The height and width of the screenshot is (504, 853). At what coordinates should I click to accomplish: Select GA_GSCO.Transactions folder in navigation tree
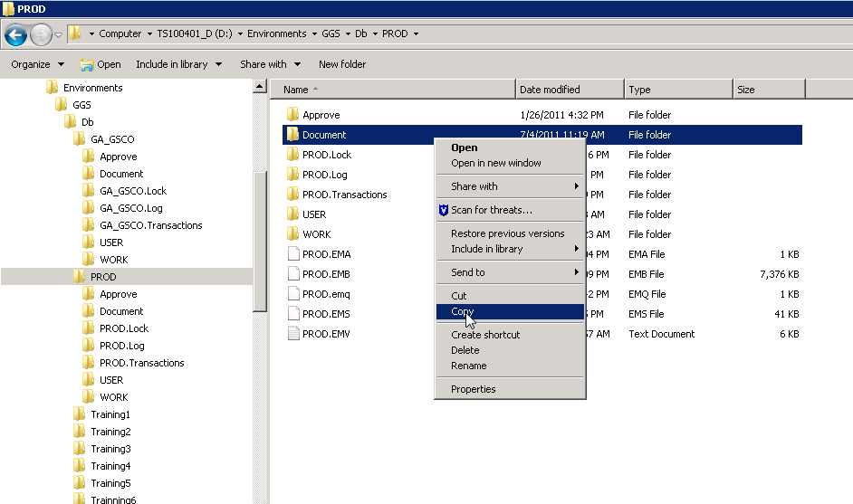150,225
